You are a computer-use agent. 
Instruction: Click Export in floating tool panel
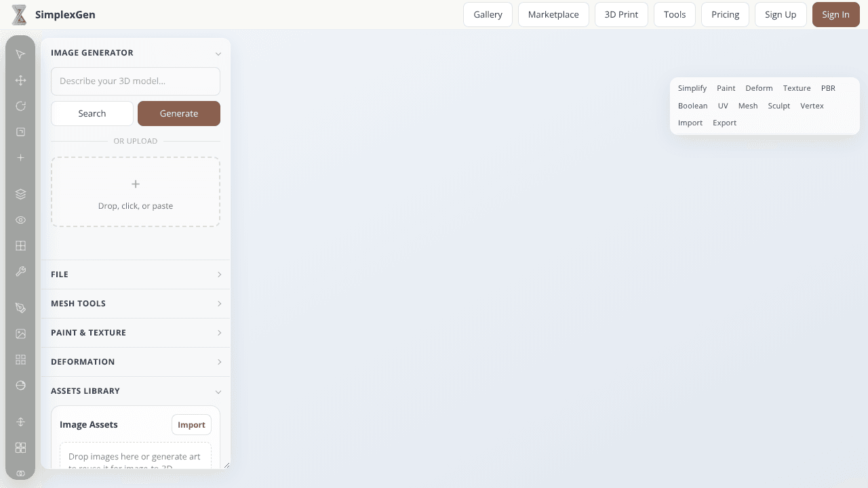(724, 123)
